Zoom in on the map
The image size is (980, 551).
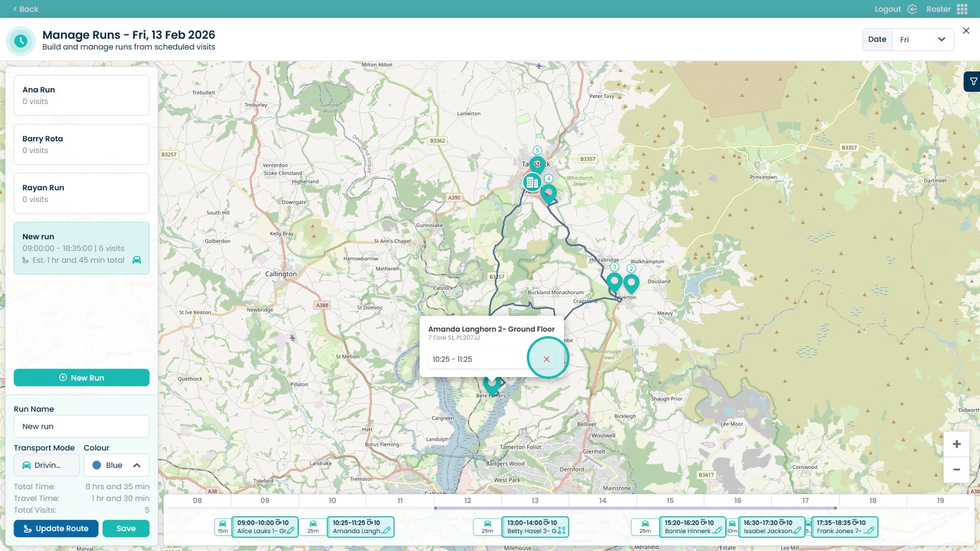pos(956,444)
